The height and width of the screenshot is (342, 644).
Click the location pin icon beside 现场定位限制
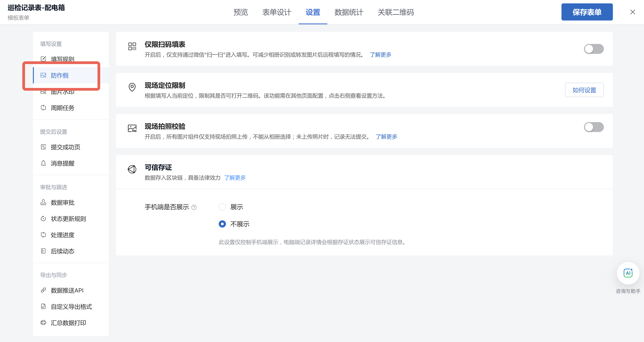click(132, 87)
